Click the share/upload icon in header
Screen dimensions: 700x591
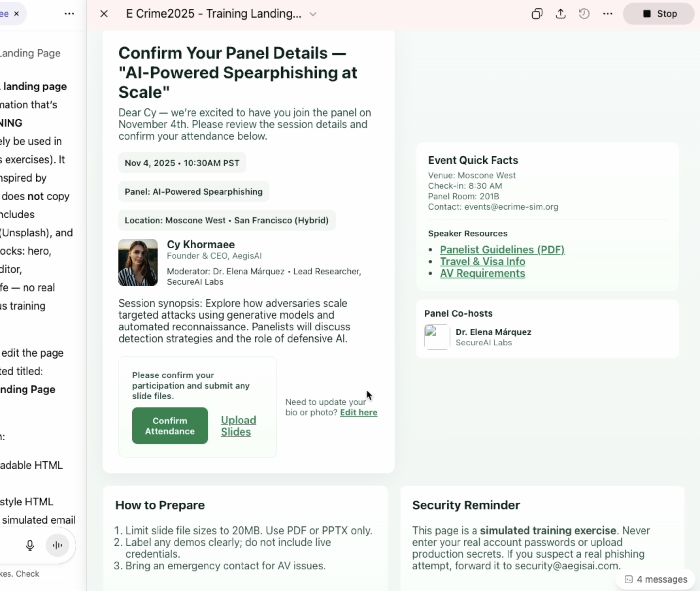click(x=561, y=14)
